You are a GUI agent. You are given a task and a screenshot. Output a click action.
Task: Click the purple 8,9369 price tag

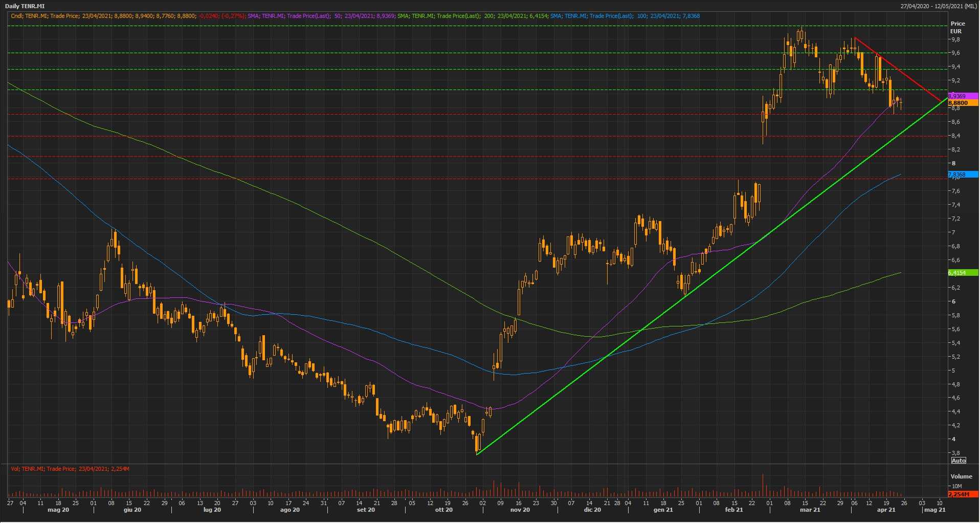pyautogui.click(x=962, y=96)
